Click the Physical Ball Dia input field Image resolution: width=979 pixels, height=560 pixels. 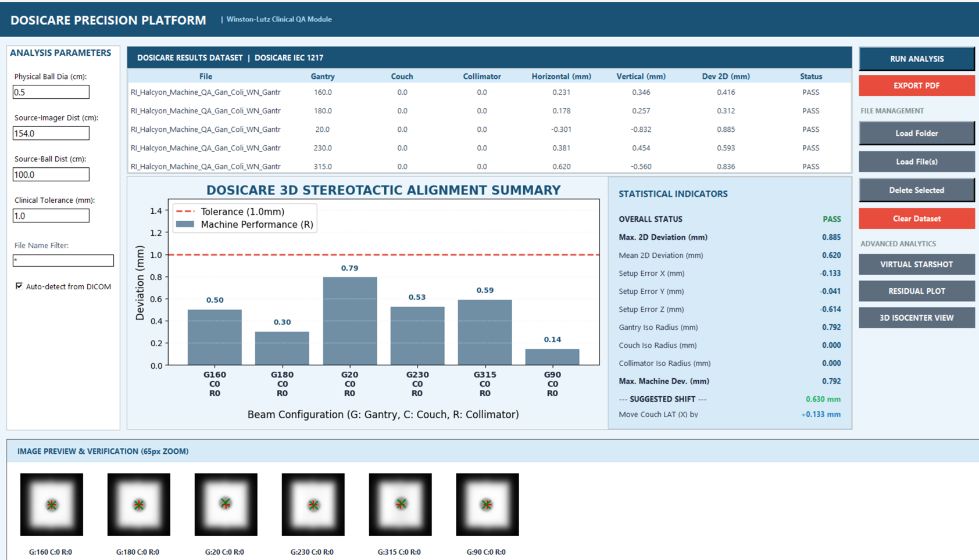coord(51,92)
